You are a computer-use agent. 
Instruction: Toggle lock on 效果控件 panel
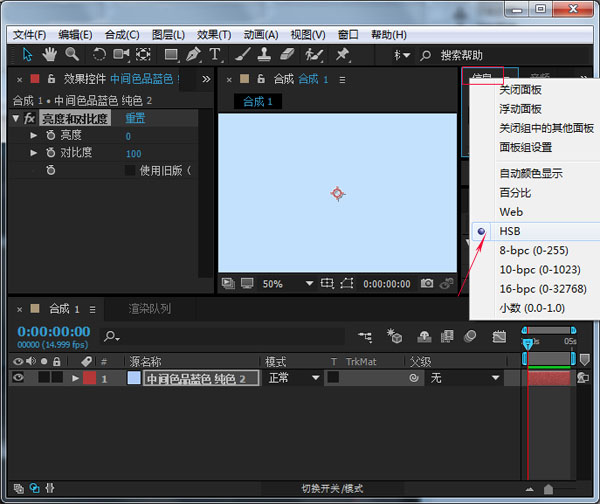51,79
